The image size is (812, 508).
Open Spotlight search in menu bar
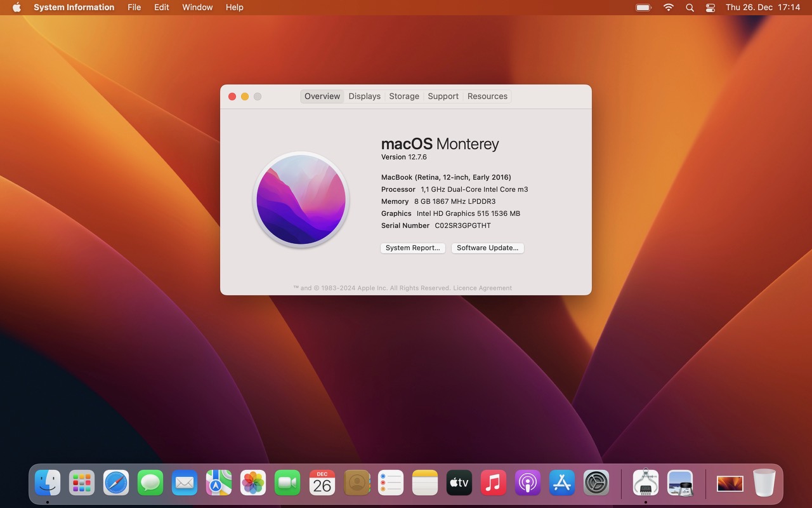690,8
